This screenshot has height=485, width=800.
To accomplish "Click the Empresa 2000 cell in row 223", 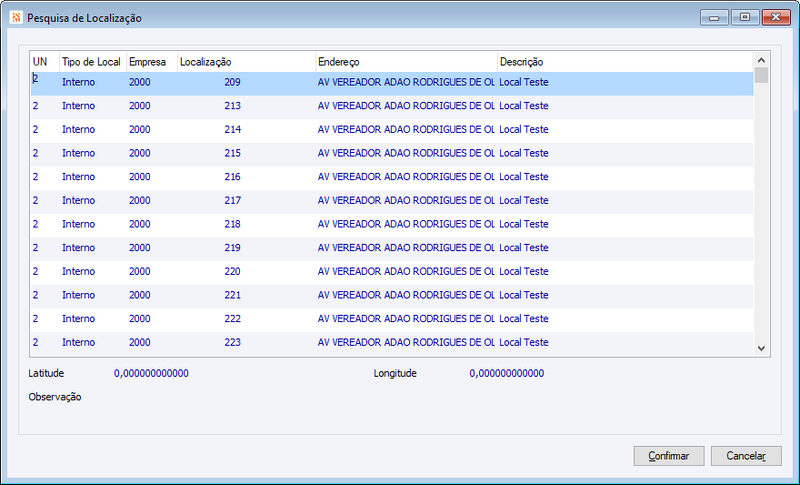I will point(139,342).
